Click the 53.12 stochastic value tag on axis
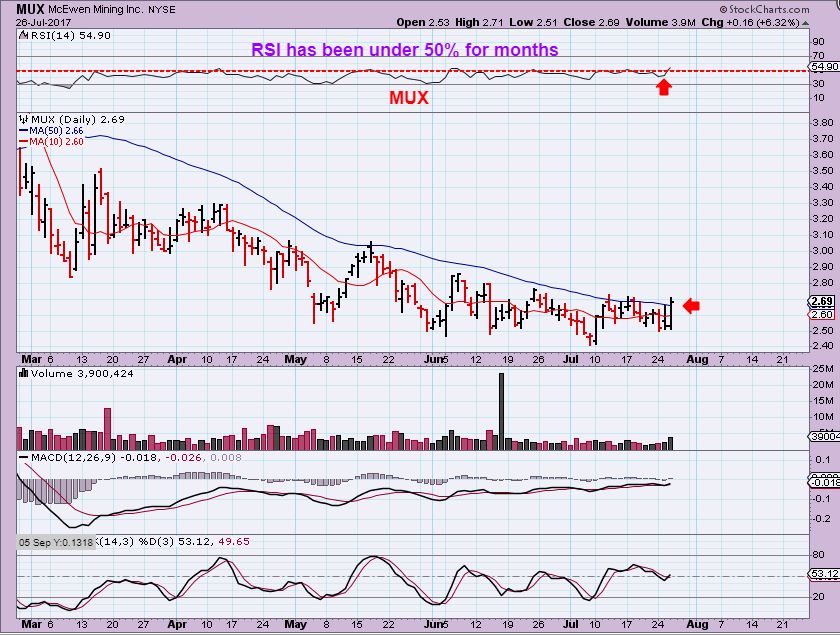The height and width of the screenshot is (635, 840). [824, 574]
